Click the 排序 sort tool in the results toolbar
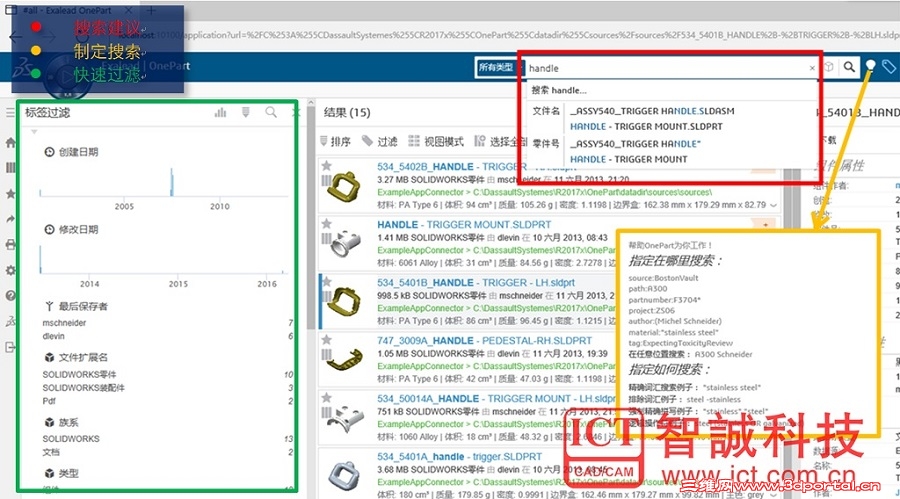 (336, 141)
